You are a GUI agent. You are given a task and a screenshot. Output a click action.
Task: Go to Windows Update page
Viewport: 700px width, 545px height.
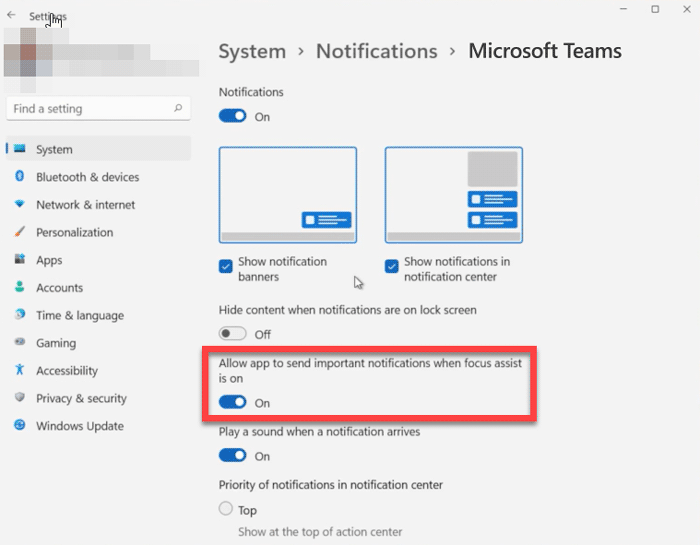[x=98, y=425]
